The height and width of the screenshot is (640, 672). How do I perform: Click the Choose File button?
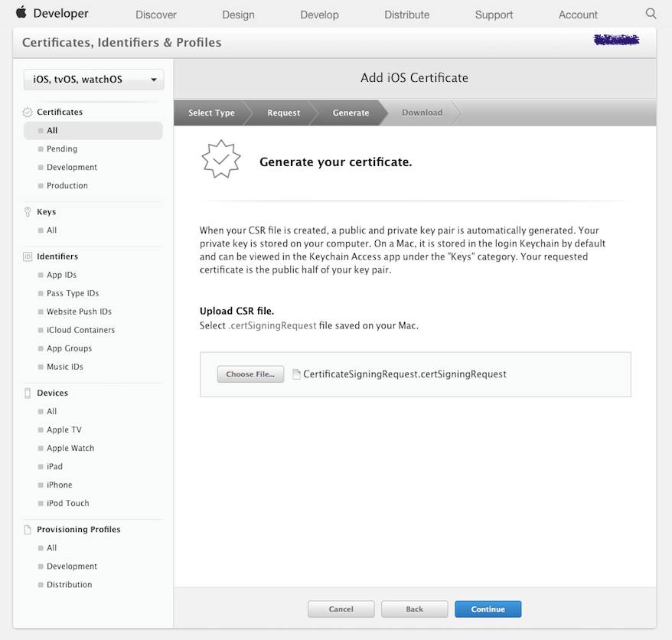point(250,374)
